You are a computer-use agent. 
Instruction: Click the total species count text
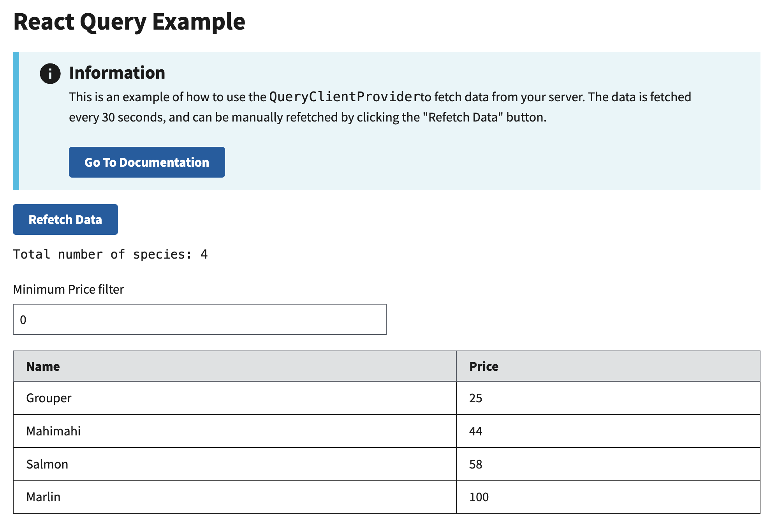(110, 254)
